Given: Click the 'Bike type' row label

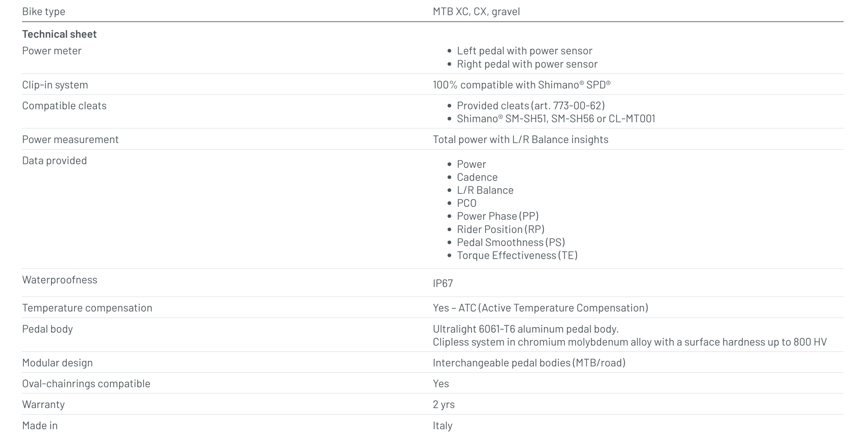Looking at the screenshot, I should point(43,12).
